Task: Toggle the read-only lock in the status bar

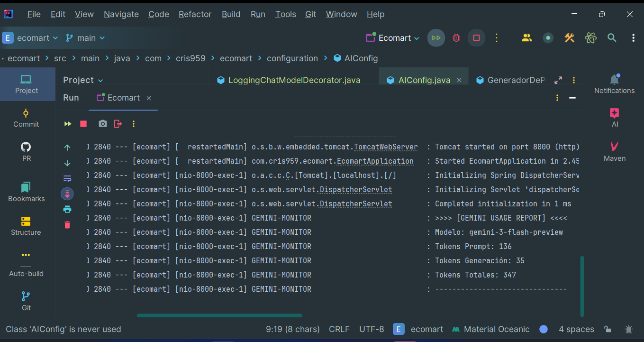Action: coord(608,329)
